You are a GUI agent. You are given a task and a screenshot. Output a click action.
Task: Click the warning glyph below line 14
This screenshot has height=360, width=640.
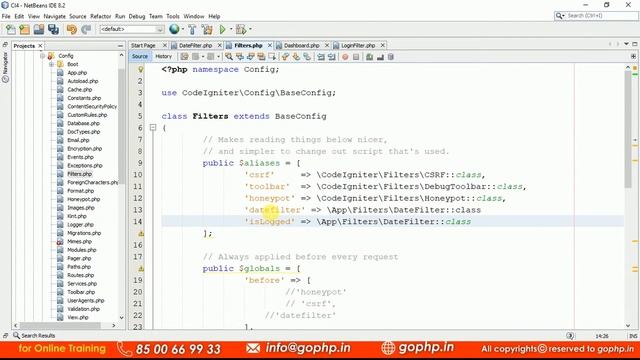pyautogui.click(x=141, y=233)
